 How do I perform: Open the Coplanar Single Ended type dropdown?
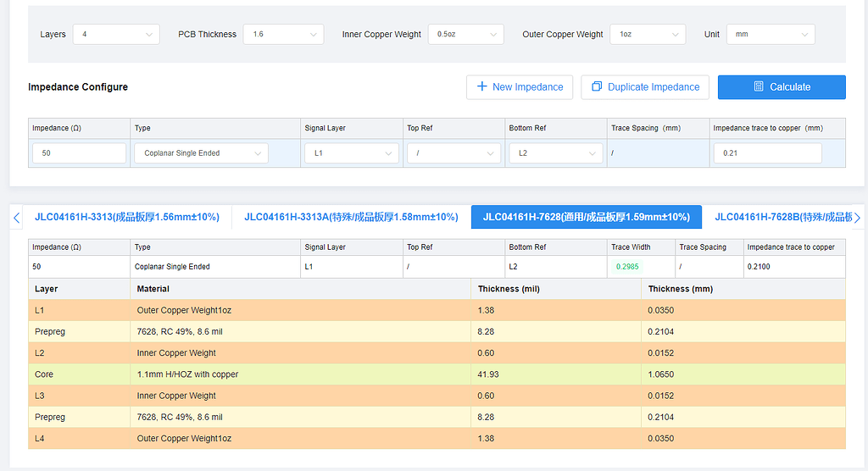[201, 153]
